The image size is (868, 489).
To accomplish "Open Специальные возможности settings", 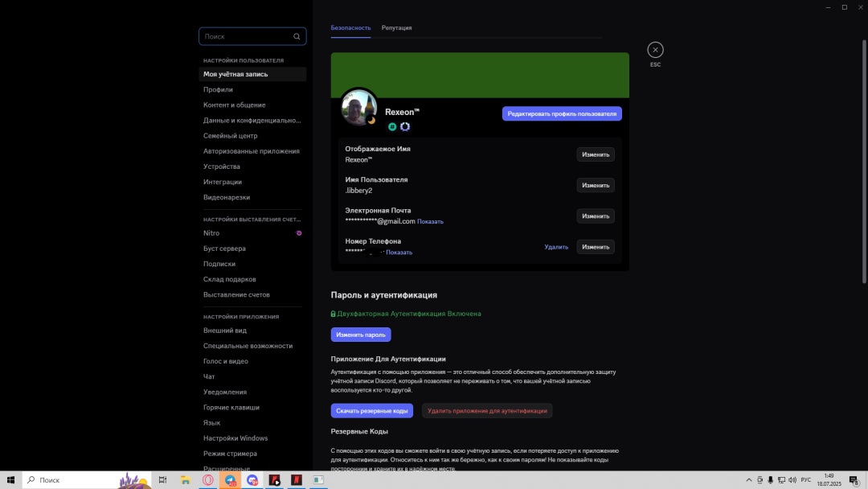I will tap(252, 346).
